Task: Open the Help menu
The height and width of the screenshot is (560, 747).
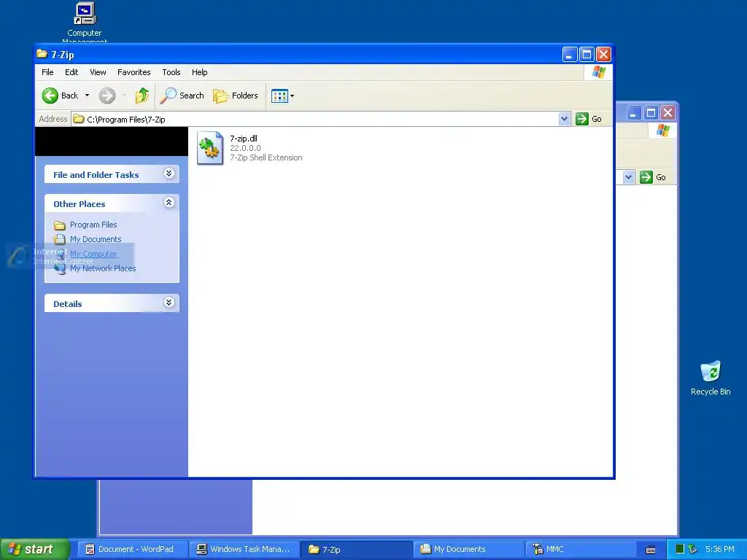Action: coord(200,72)
